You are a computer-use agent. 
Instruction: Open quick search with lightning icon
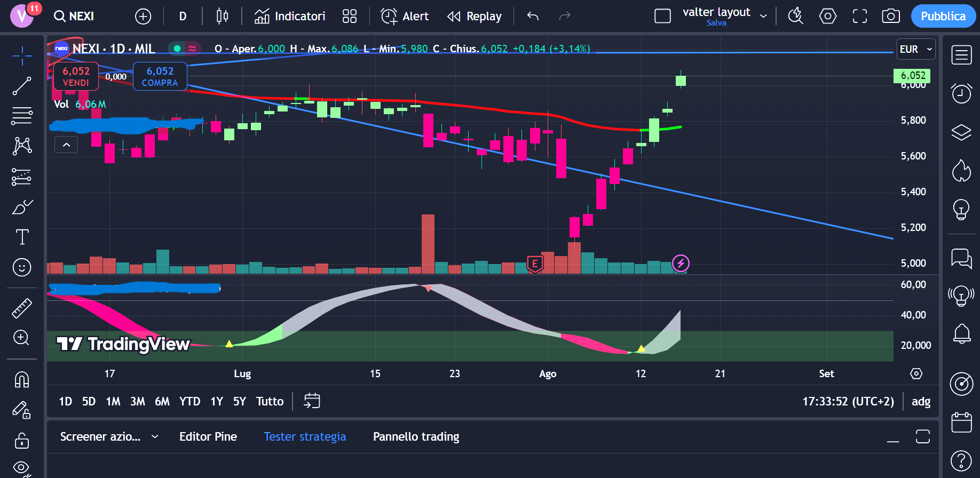795,17
